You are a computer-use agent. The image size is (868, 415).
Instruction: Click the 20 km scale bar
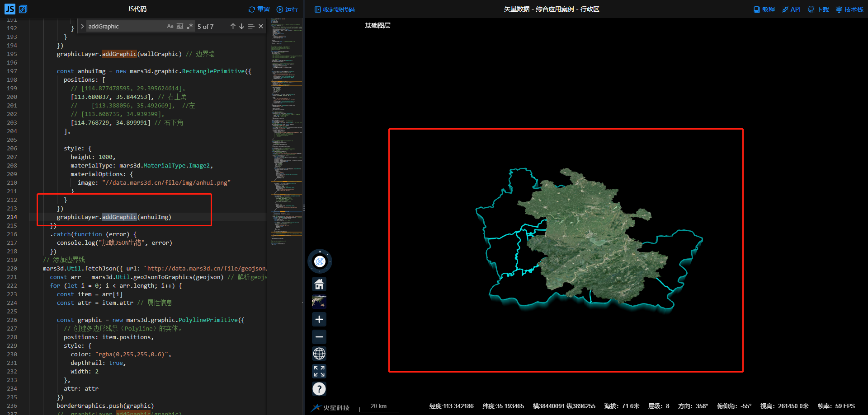point(379,407)
